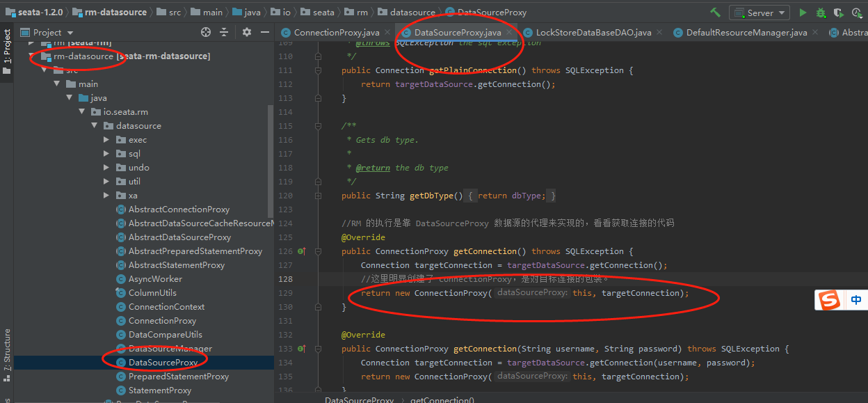Select ConnectionContext class in tree
The width and height of the screenshot is (868, 403).
click(166, 306)
